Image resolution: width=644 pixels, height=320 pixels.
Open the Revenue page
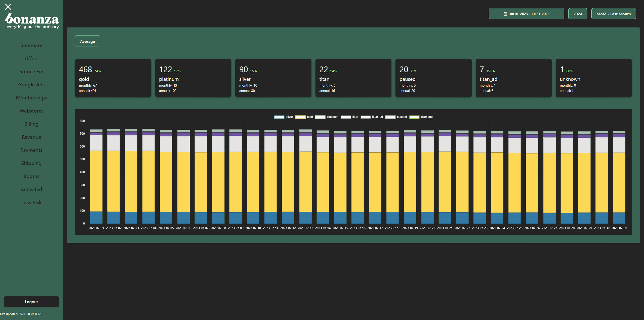(x=31, y=137)
